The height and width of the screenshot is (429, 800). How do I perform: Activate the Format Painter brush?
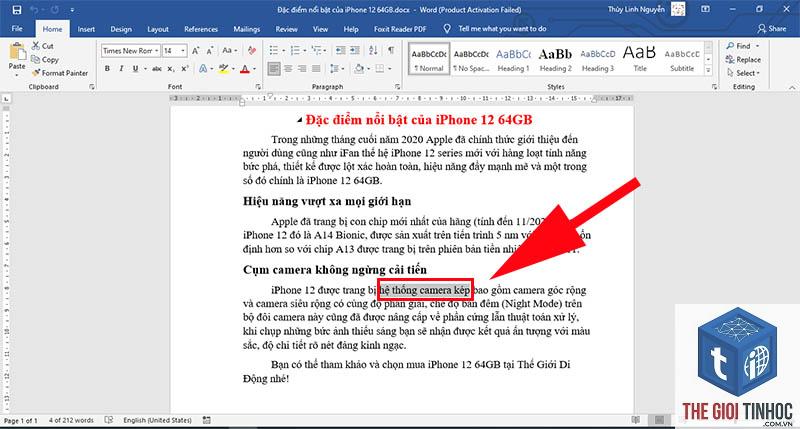[60, 73]
